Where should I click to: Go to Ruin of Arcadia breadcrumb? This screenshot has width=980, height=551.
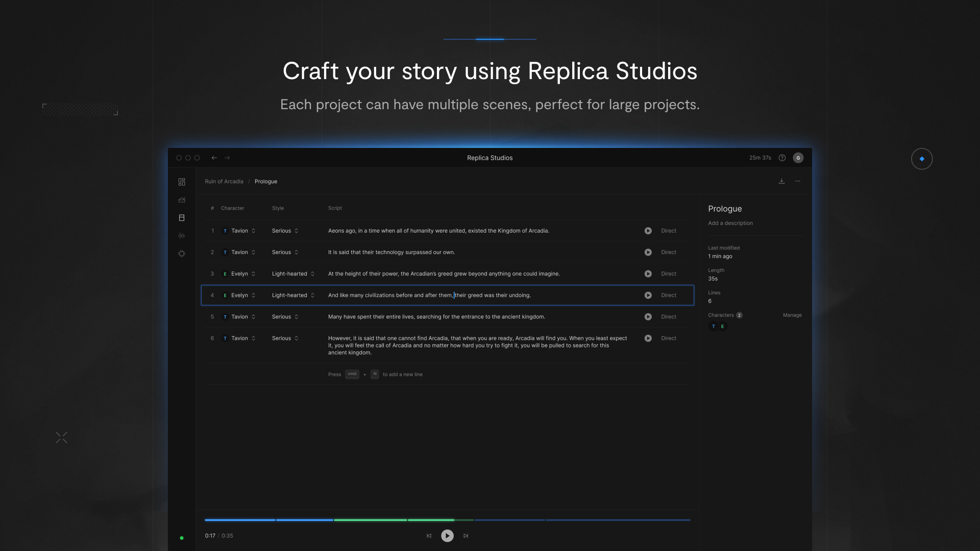pyautogui.click(x=224, y=182)
